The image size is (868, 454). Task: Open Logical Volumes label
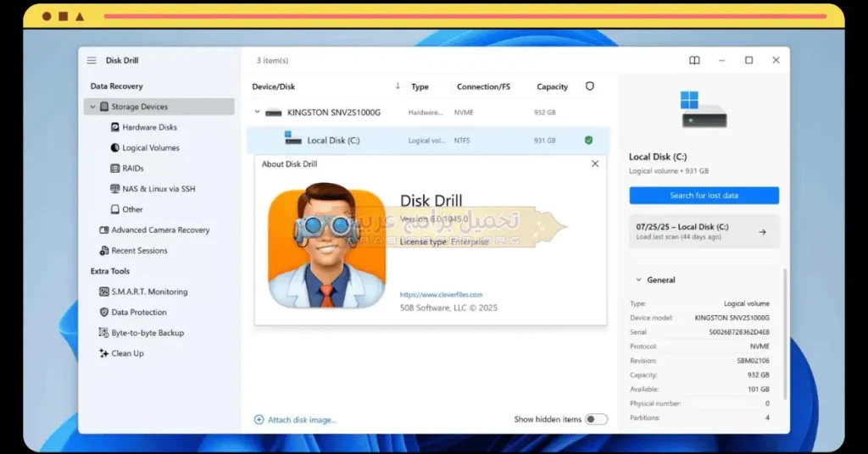click(151, 147)
